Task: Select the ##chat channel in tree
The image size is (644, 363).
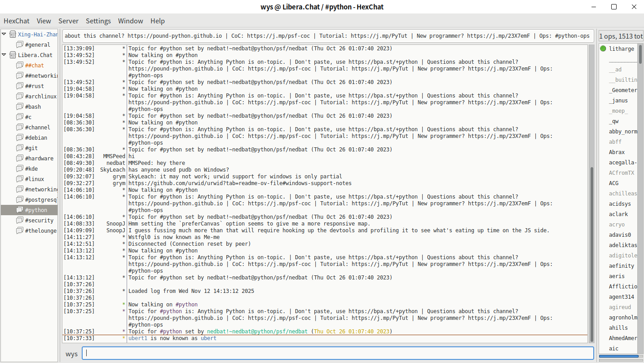Action: (x=35, y=65)
